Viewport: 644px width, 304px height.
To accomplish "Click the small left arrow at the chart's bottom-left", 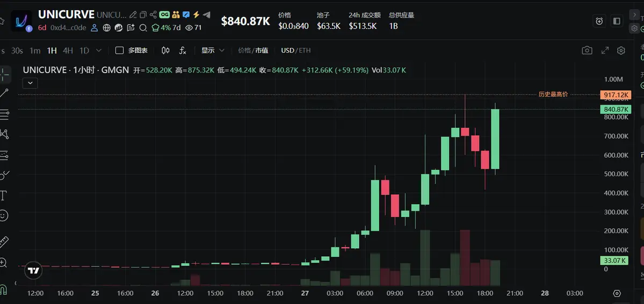I will coord(16,283).
